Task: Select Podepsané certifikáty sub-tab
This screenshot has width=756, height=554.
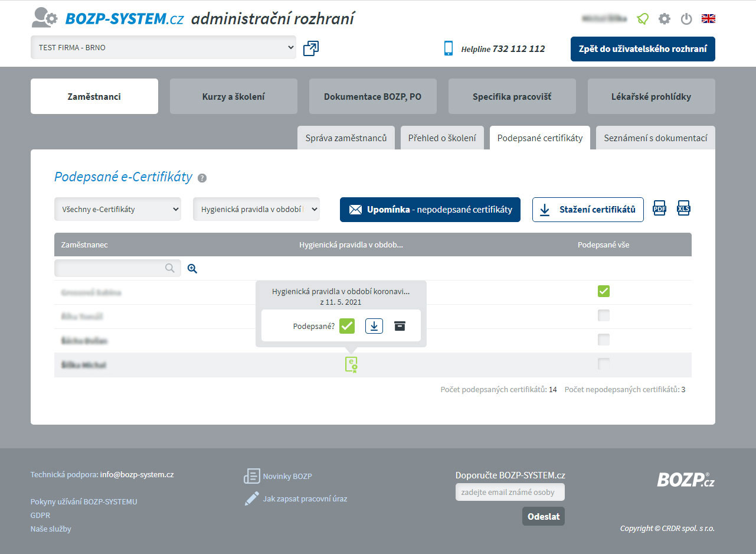Action: (540, 138)
